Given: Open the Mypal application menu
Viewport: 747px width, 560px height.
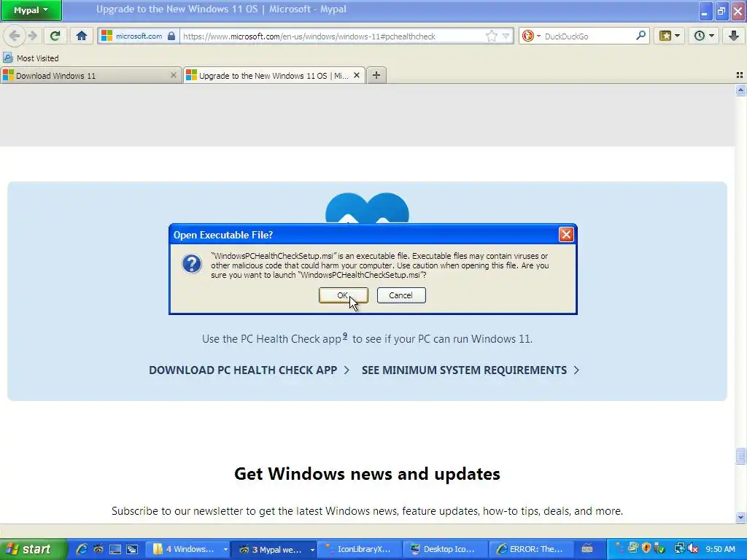Looking at the screenshot, I should point(31,10).
